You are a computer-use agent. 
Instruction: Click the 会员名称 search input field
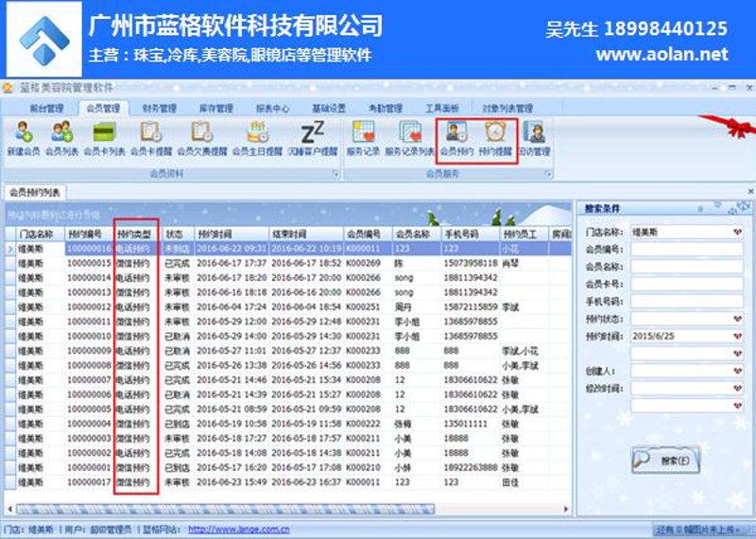point(687,267)
